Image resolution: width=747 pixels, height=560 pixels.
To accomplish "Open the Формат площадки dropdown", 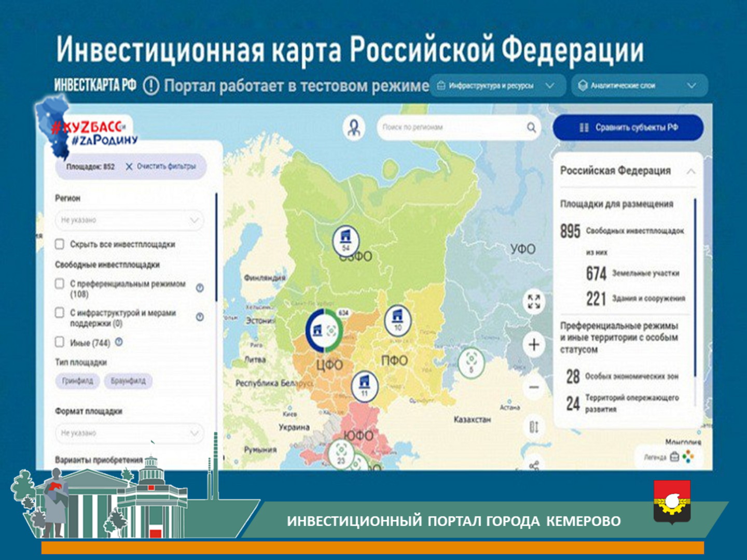I will [x=129, y=432].
